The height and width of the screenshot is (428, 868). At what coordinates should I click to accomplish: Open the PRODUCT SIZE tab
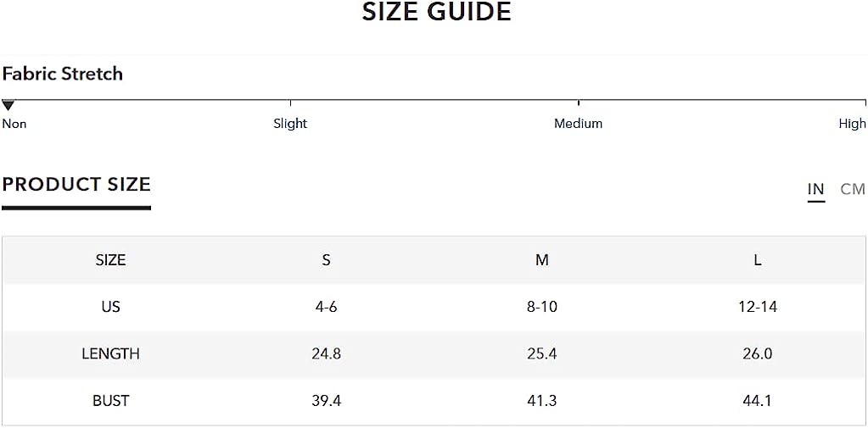coord(76,184)
